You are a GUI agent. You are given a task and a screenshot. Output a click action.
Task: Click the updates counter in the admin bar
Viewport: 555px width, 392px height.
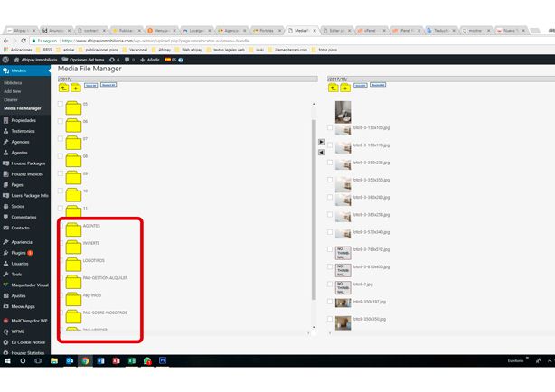(114, 60)
